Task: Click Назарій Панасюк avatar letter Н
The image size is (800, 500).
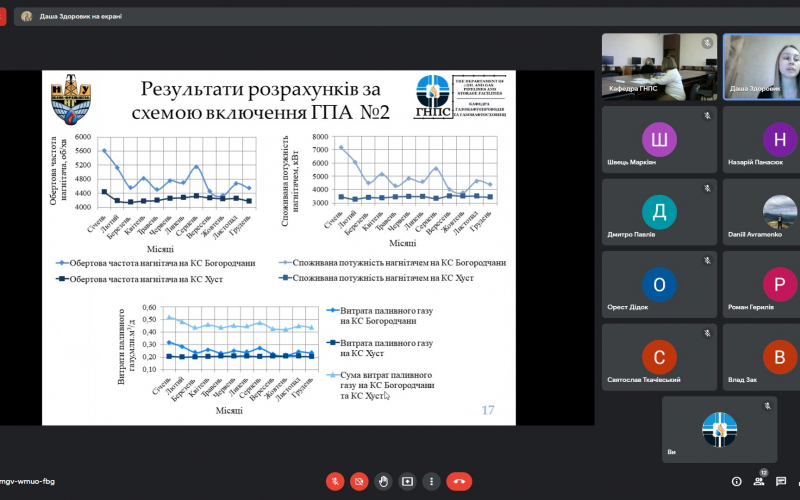Action: [x=780, y=139]
